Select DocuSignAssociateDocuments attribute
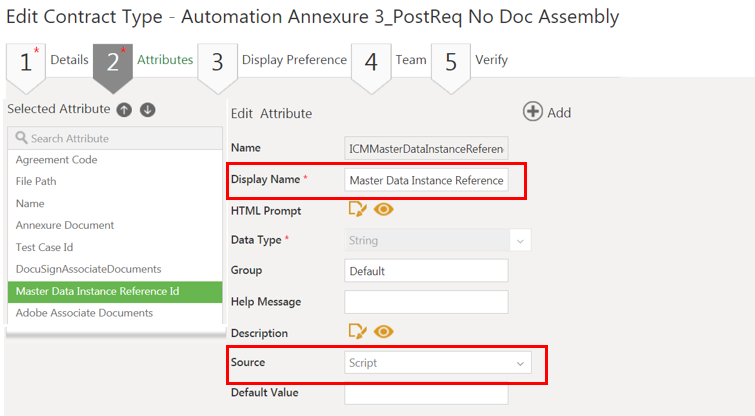Screen dimensions: 755x416 [x=89, y=269]
